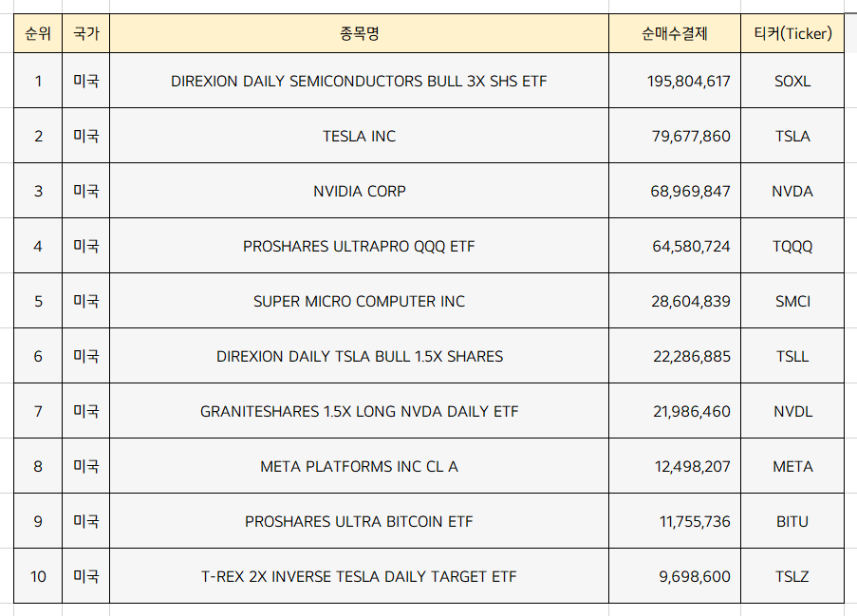Click the 미국 cell in the TSLA row
Image resolution: width=857 pixels, height=616 pixels.
pos(85,136)
